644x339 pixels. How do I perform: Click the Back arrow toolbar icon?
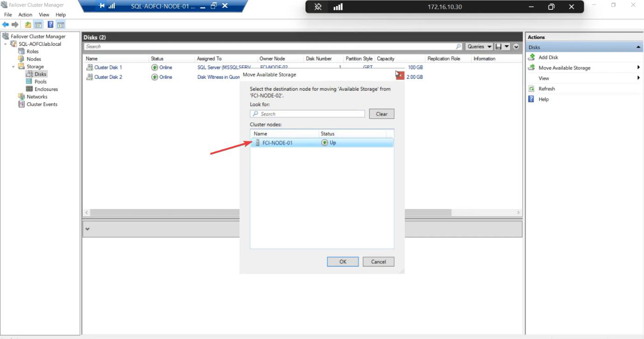pos(6,25)
